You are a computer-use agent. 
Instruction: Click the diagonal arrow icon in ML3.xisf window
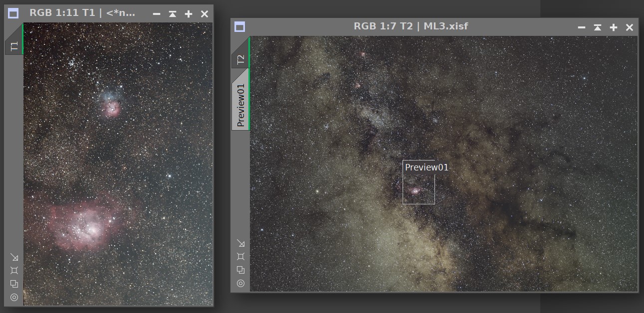[240, 243]
